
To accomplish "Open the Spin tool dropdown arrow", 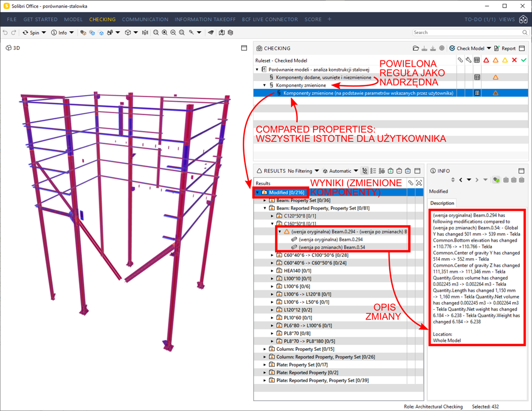I will (44, 33).
